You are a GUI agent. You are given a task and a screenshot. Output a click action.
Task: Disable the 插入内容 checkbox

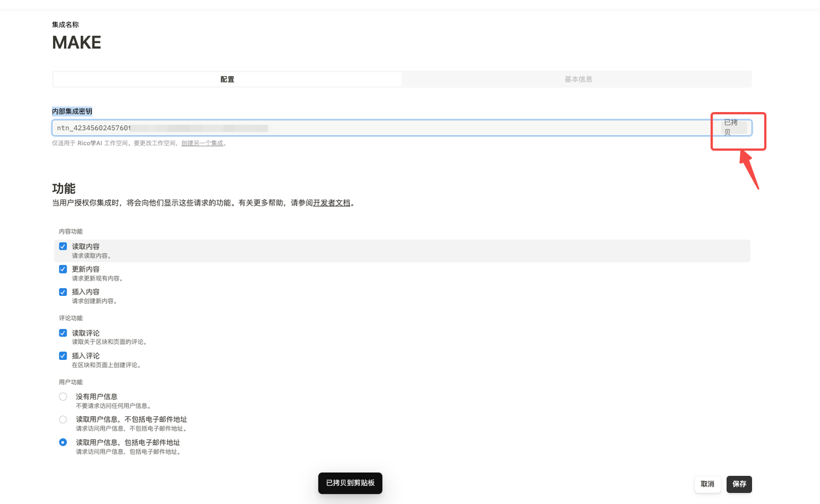[x=63, y=292]
